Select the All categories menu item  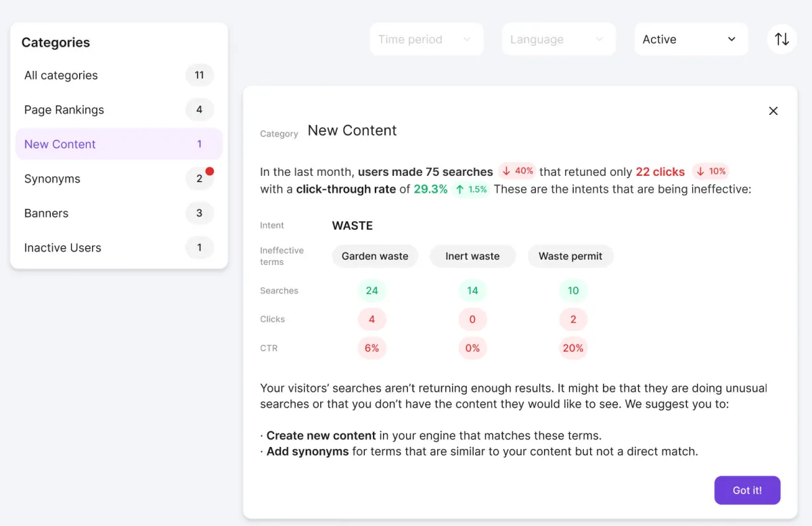point(61,75)
